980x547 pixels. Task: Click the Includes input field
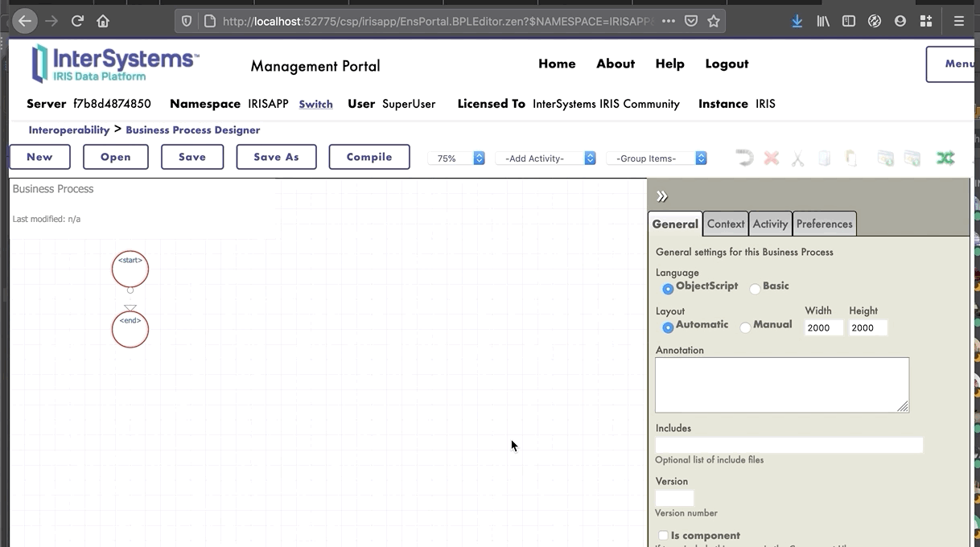point(789,445)
